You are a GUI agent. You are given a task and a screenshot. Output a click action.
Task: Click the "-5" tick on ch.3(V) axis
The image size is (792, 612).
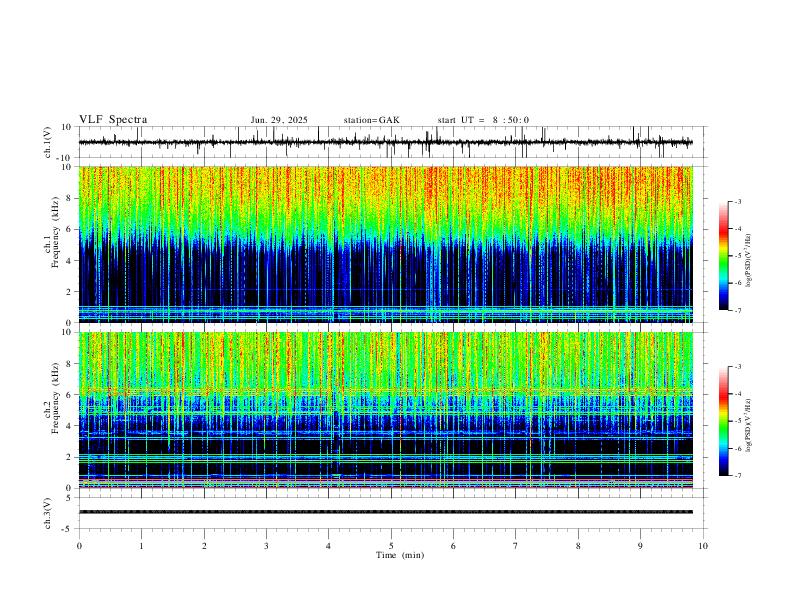[x=68, y=529]
